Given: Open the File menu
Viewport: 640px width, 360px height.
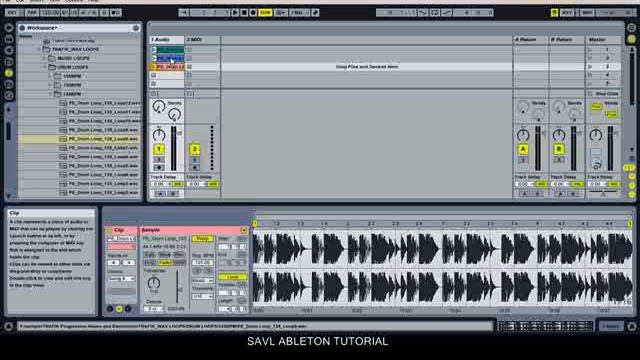Looking at the screenshot, I should tap(7, 1).
